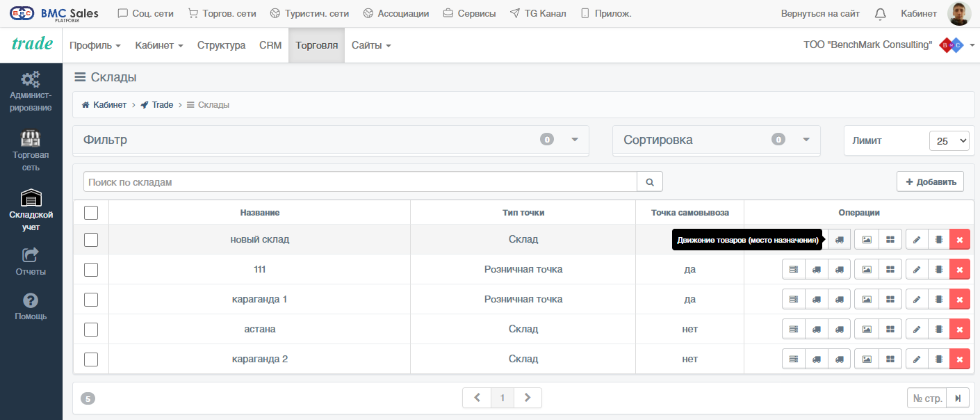Open Складской учет sidebar section
The width and height of the screenshot is (980, 420).
(x=31, y=210)
